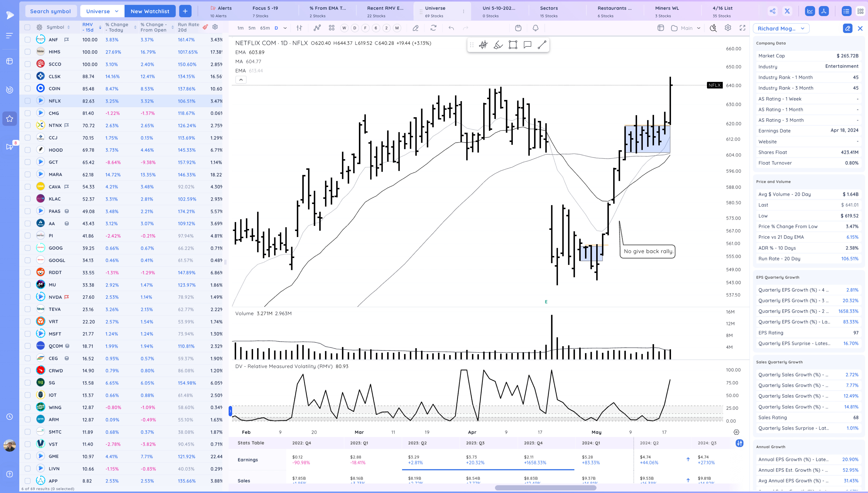Check the NFLX row checkbox
Image resolution: width=868 pixels, height=493 pixels.
pyautogui.click(x=27, y=101)
